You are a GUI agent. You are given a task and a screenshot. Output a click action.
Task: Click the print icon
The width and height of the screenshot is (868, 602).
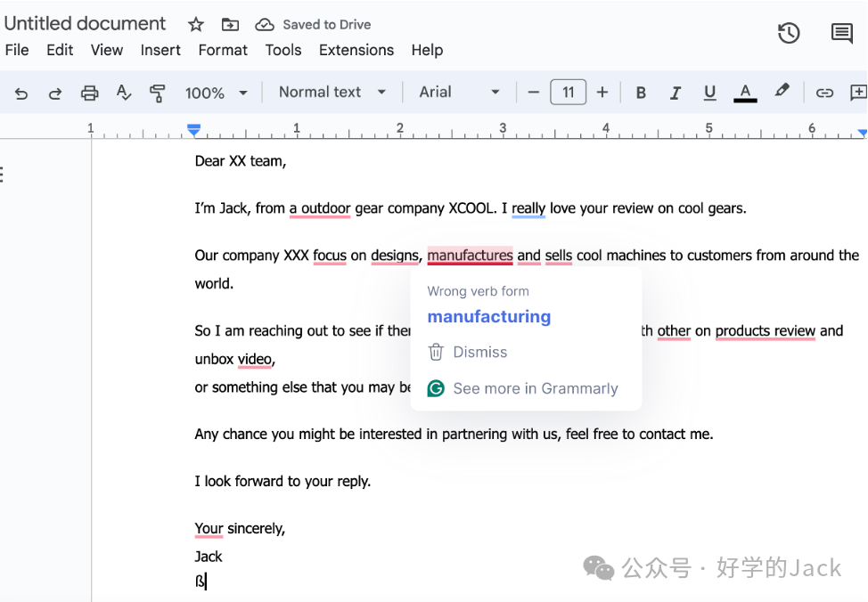[x=89, y=93]
